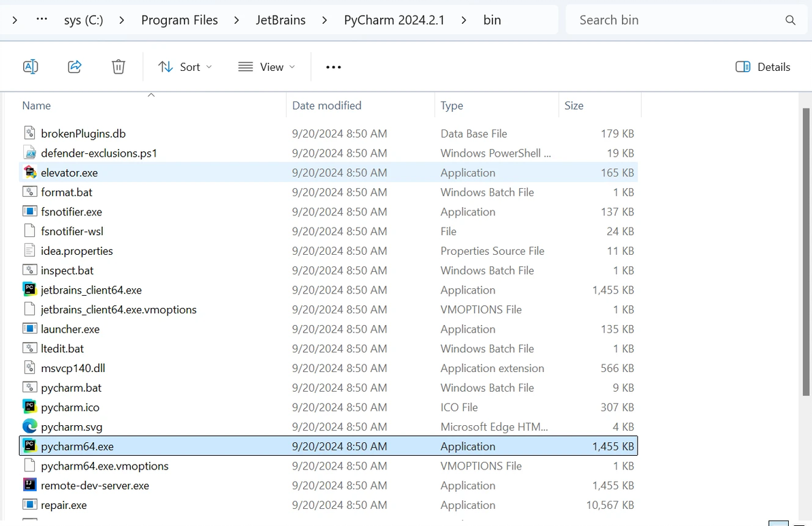
Task: Select the file name elevator.exe
Action: click(x=69, y=173)
